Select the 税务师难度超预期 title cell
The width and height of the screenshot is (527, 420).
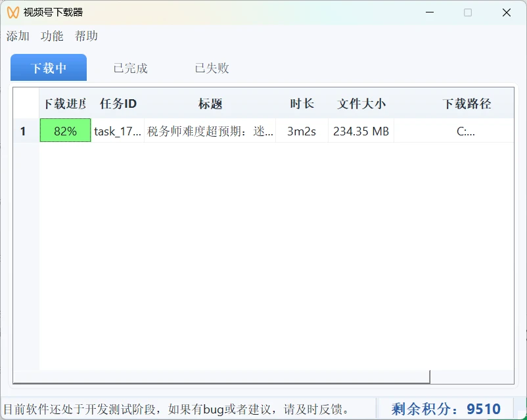coord(210,131)
